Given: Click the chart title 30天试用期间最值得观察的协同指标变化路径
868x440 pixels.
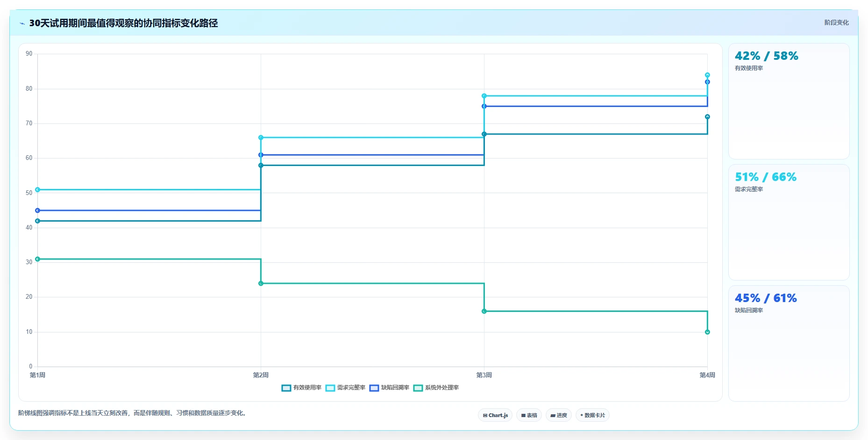Looking at the screenshot, I should [123, 23].
